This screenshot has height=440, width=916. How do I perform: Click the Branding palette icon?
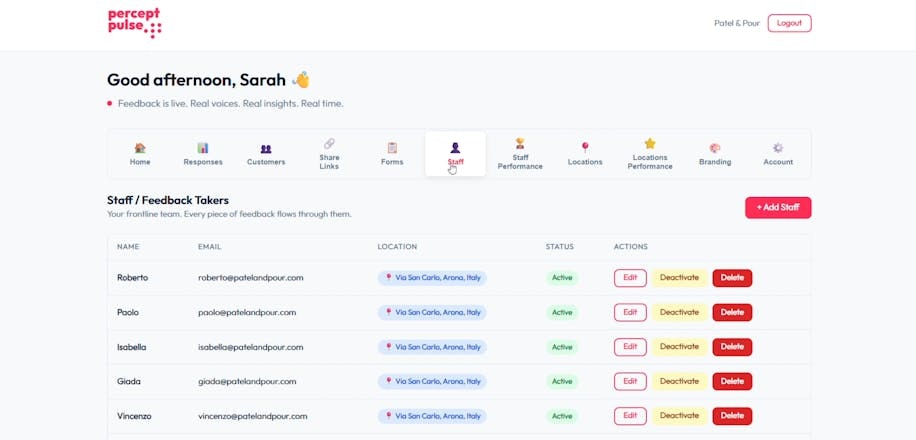[714, 148]
